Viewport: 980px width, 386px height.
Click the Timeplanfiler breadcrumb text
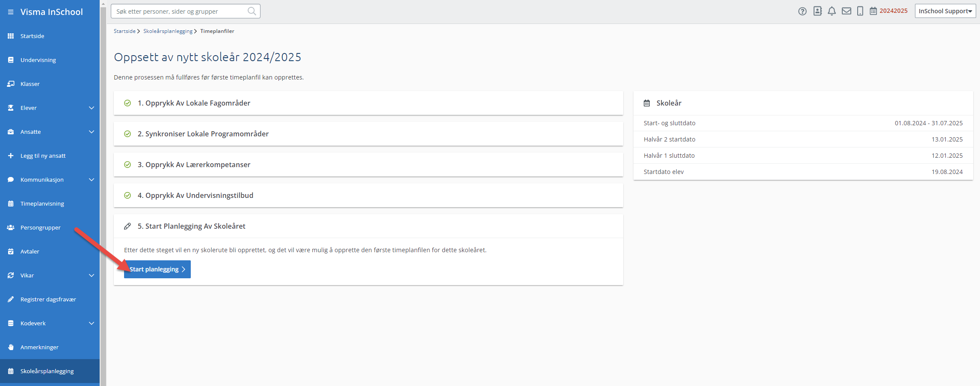coord(217,31)
